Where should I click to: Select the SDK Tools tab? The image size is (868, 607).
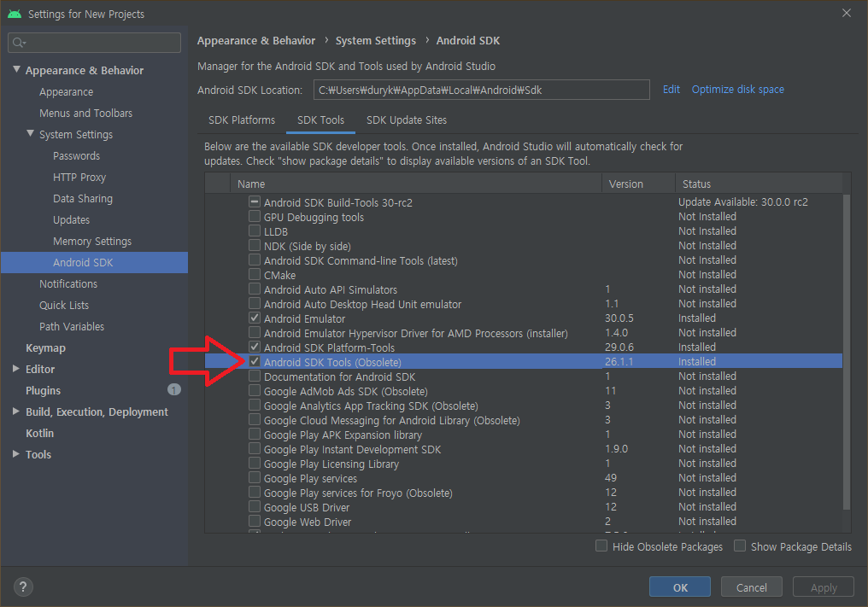coord(320,120)
